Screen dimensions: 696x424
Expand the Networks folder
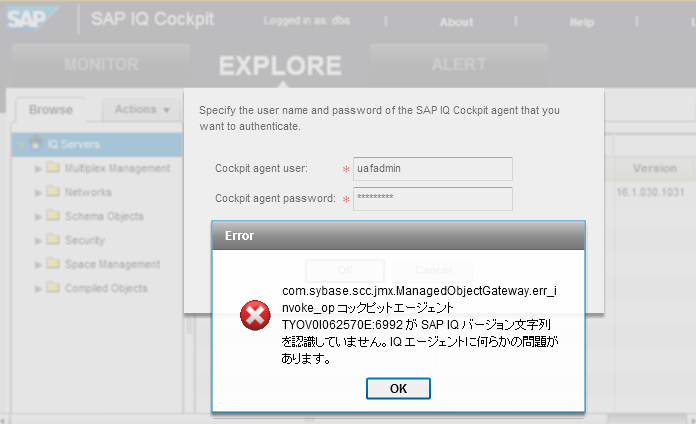38,193
